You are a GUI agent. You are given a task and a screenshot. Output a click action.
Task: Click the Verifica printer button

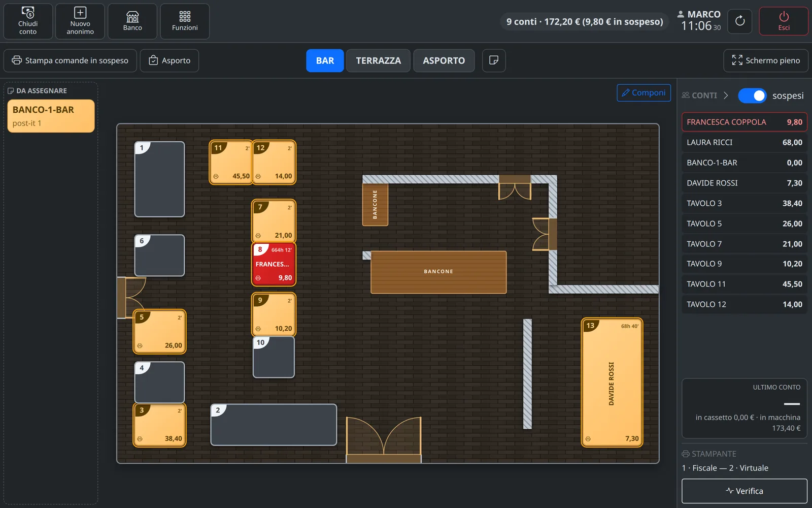tap(744, 491)
